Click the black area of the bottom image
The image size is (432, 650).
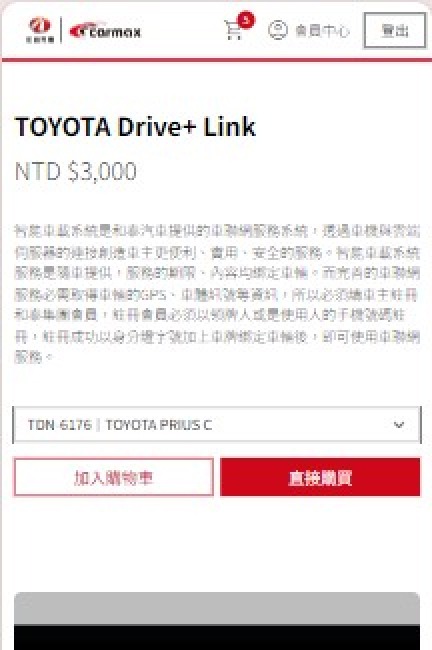(217, 638)
